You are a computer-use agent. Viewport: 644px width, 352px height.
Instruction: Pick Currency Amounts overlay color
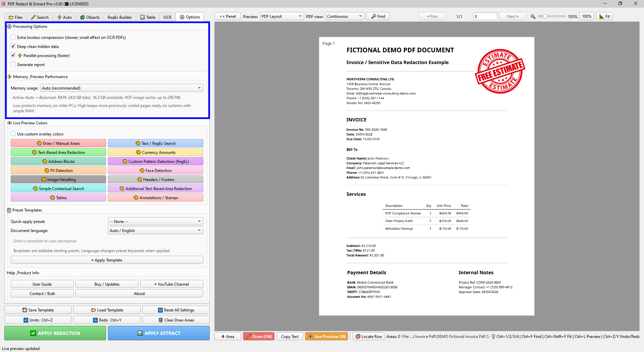pos(156,152)
